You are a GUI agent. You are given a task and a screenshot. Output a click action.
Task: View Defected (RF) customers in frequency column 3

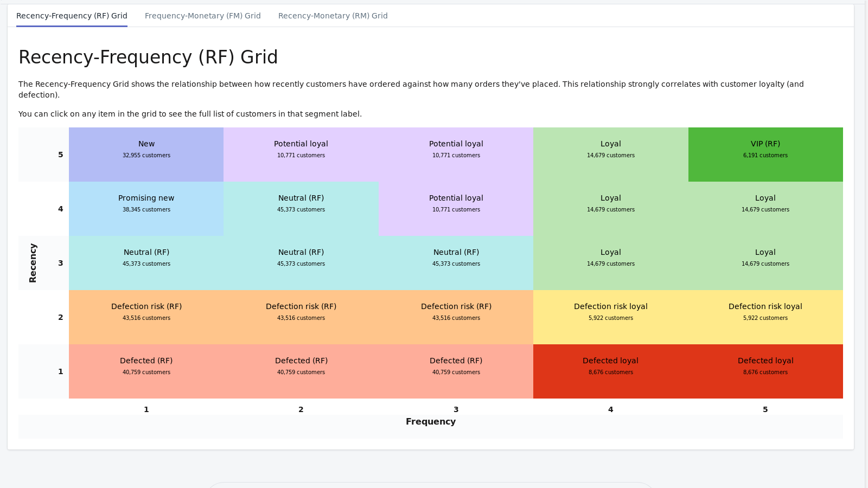pos(456,371)
